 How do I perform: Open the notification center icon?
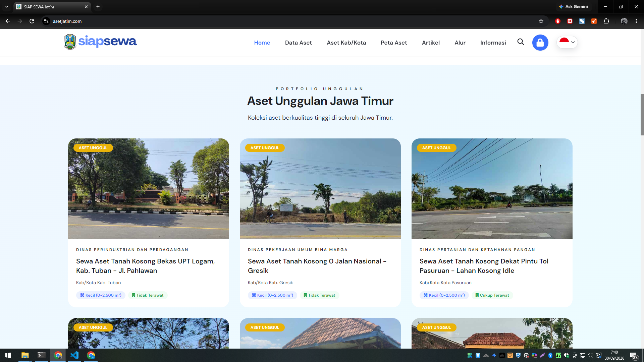click(634, 356)
